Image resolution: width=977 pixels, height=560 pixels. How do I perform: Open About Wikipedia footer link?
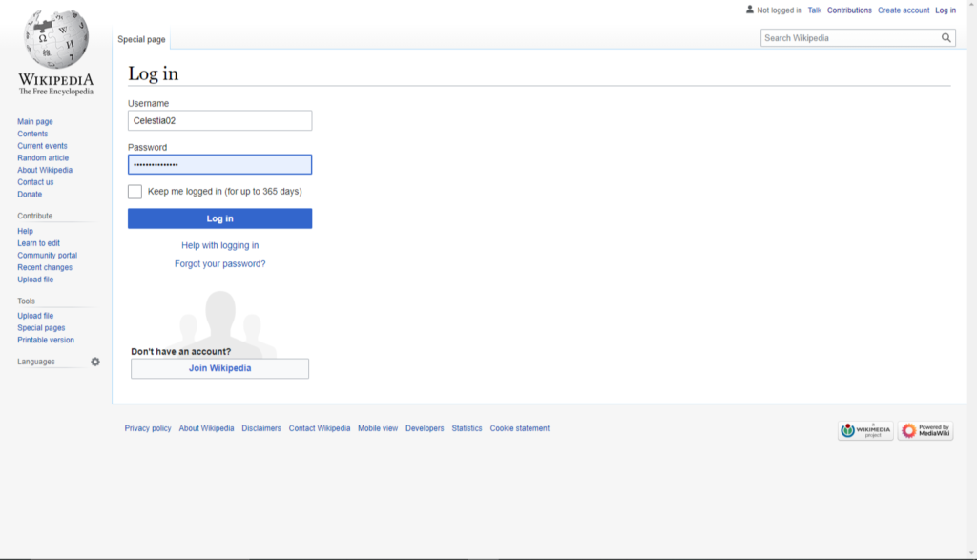point(206,428)
